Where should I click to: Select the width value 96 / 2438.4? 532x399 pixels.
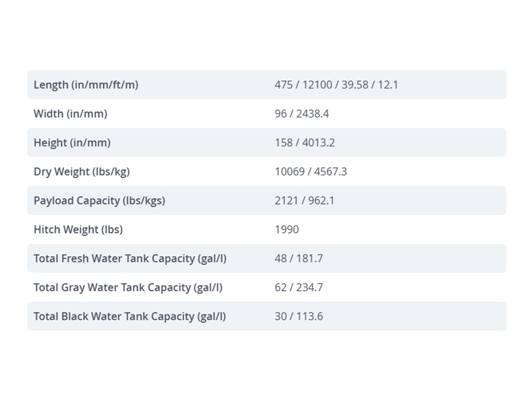click(301, 113)
